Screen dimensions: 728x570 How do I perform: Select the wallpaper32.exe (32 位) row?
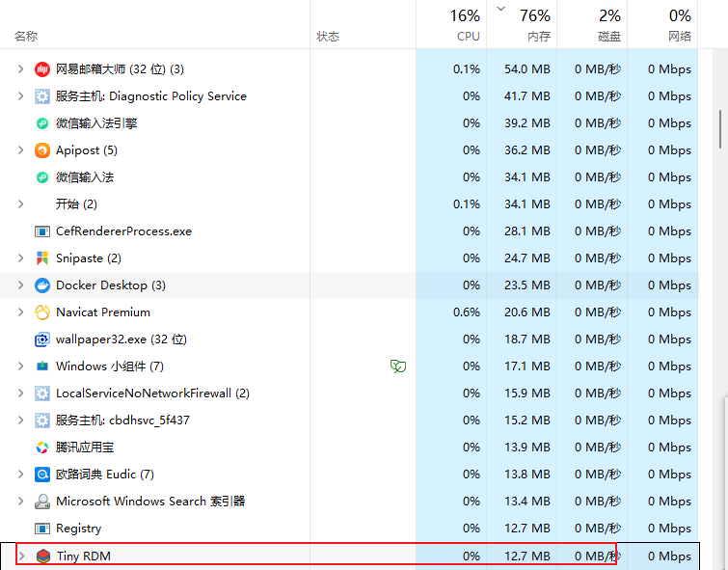coord(349,339)
